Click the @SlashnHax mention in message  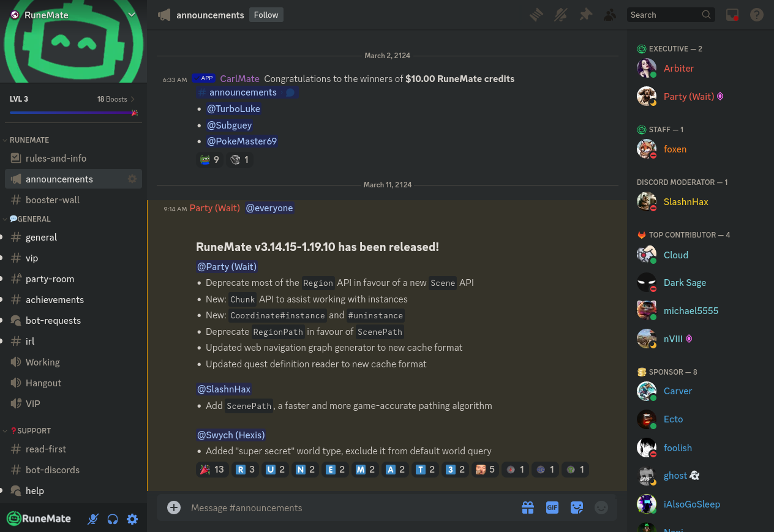point(224,389)
